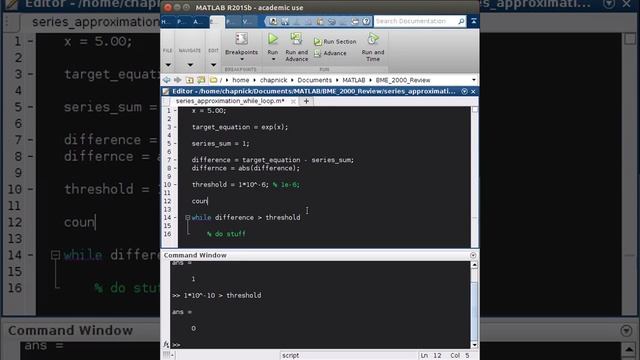Open the address bar history dropdown arrow
The image size is (640, 360).
[473, 80]
